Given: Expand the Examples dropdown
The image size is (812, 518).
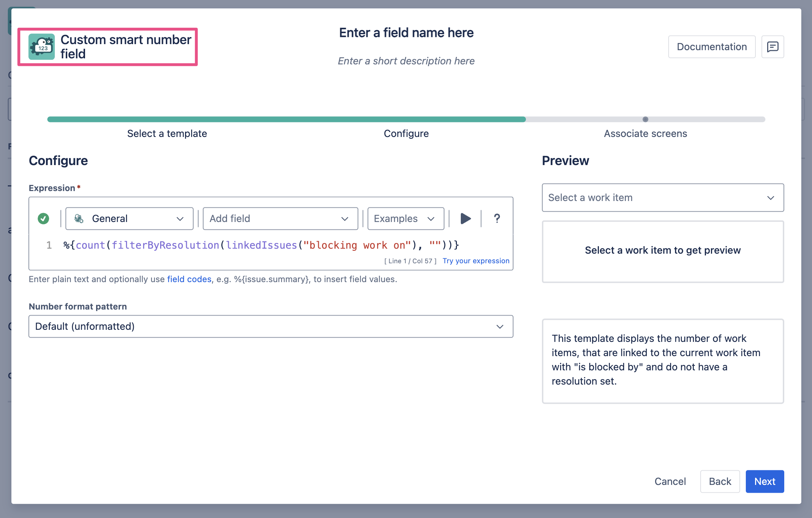Looking at the screenshot, I should [x=405, y=218].
